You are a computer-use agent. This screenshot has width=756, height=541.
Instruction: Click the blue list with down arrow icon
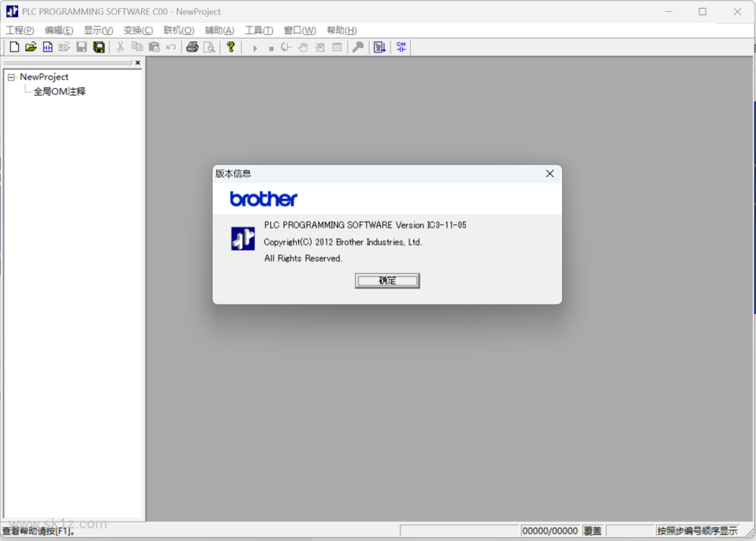pyautogui.click(x=380, y=48)
